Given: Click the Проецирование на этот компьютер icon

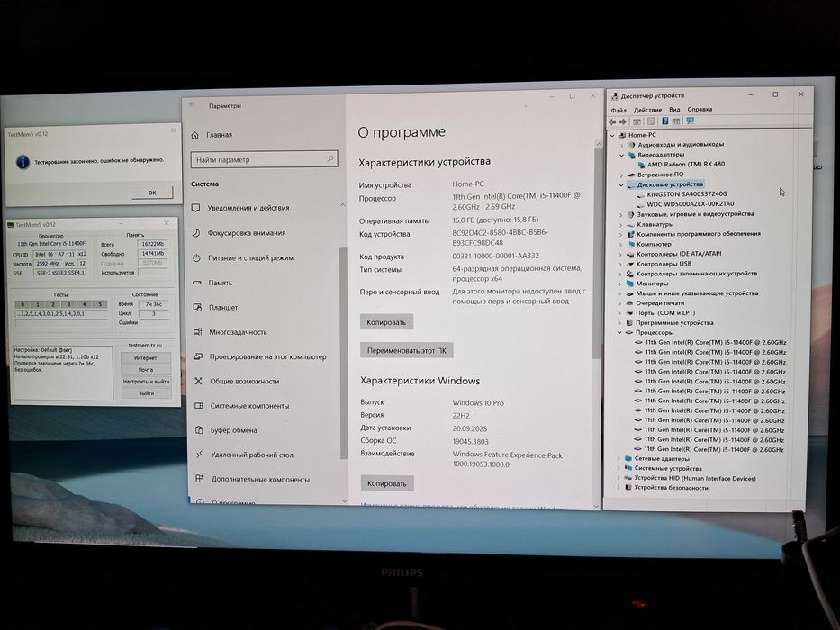Looking at the screenshot, I should tap(198, 356).
